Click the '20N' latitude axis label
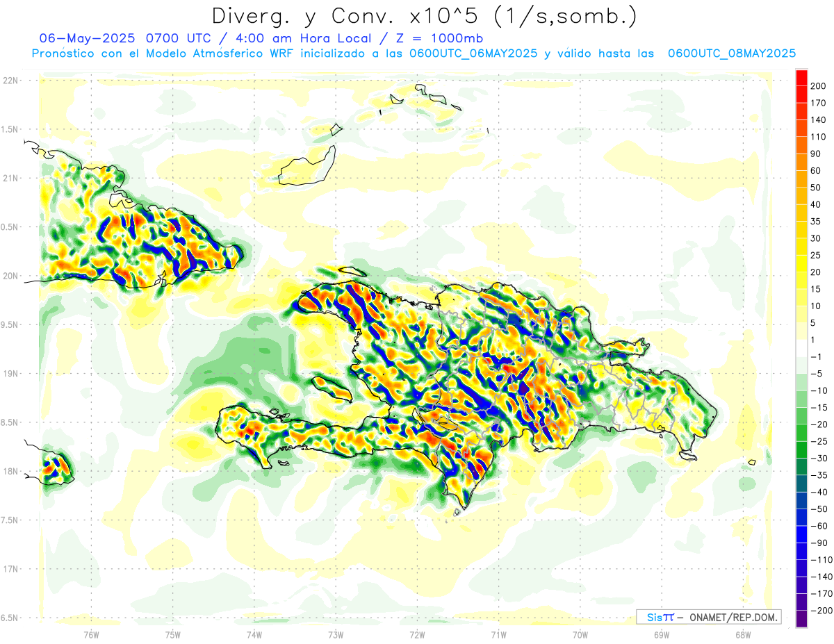The image size is (834, 644). 10,276
